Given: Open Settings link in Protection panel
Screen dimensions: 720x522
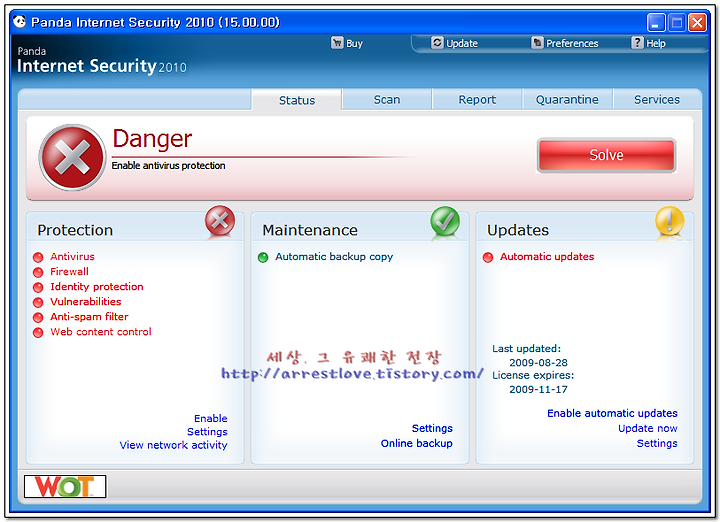Looking at the screenshot, I should pyautogui.click(x=207, y=432).
